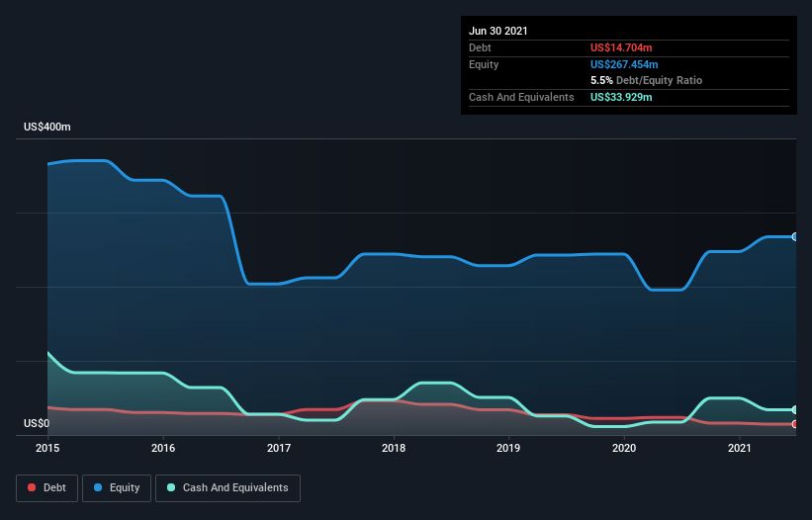Select the 2021 x-axis label
Viewport: 812px width, 520px height.
click(740, 448)
